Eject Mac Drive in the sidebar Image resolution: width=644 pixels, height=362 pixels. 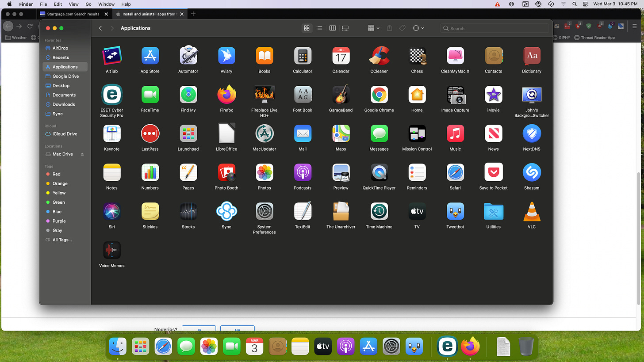82,154
